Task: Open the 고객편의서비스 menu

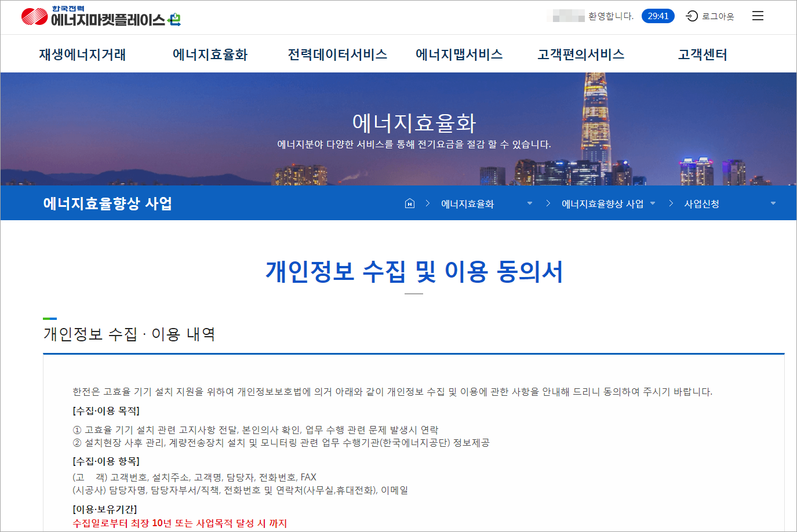Action: (x=580, y=54)
